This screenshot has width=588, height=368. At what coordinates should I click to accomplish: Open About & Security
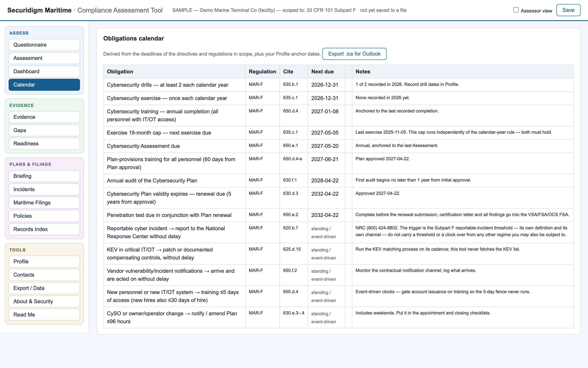point(44,301)
